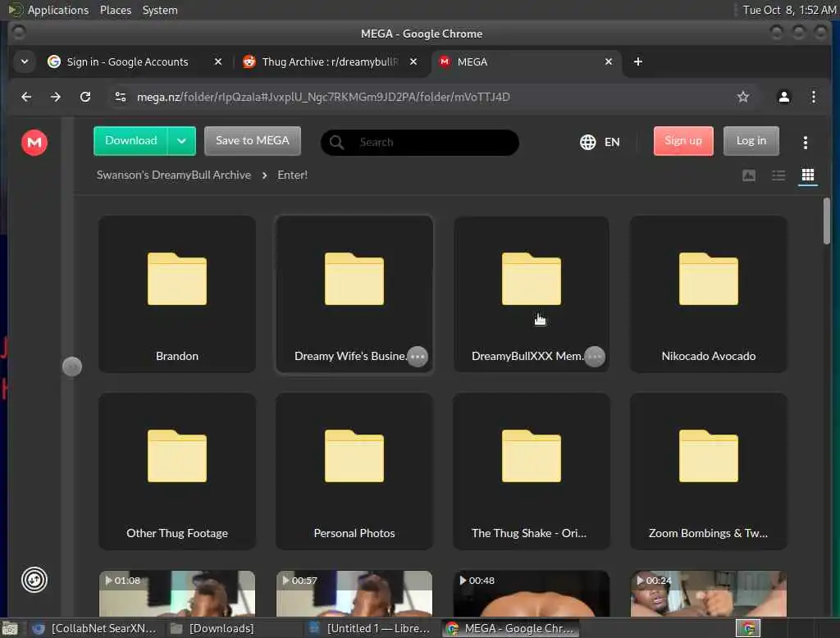The width and height of the screenshot is (840, 638).
Task: View site information icon in address bar
Action: [x=121, y=97]
